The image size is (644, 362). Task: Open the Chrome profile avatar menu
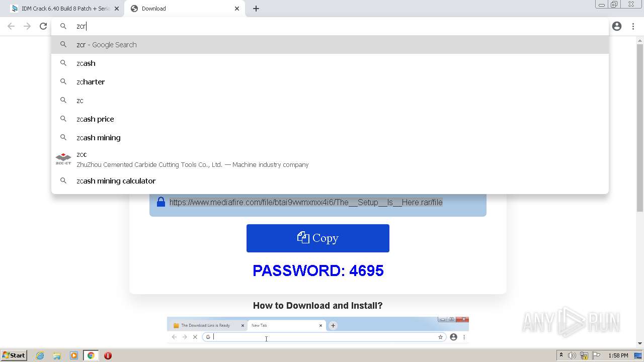[x=617, y=26]
